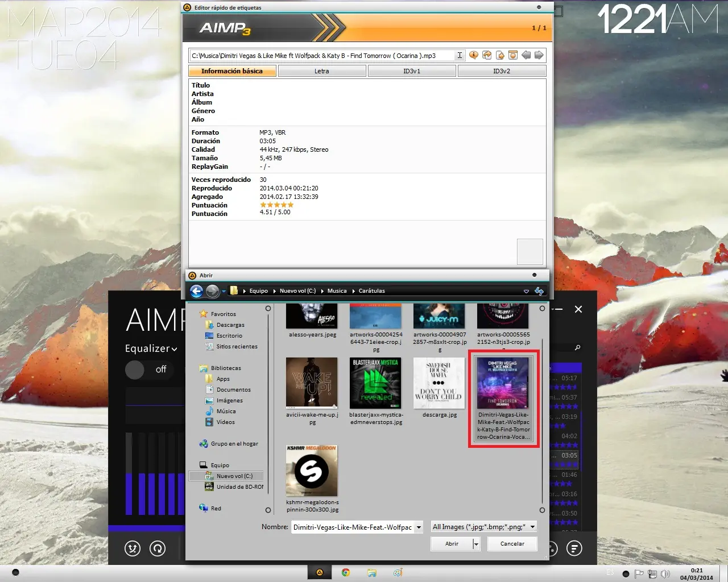Select Unidad de BD-ROM drive
The width and height of the screenshot is (728, 582).
click(234, 487)
